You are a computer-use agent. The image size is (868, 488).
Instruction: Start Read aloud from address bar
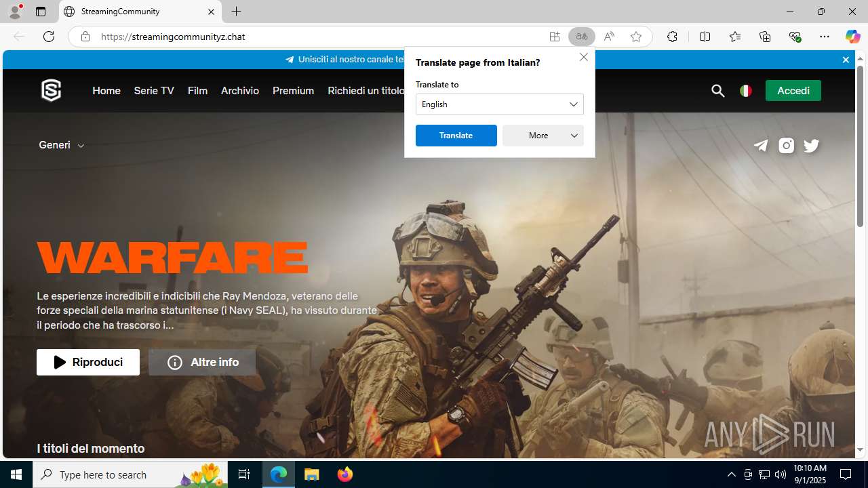tap(609, 37)
